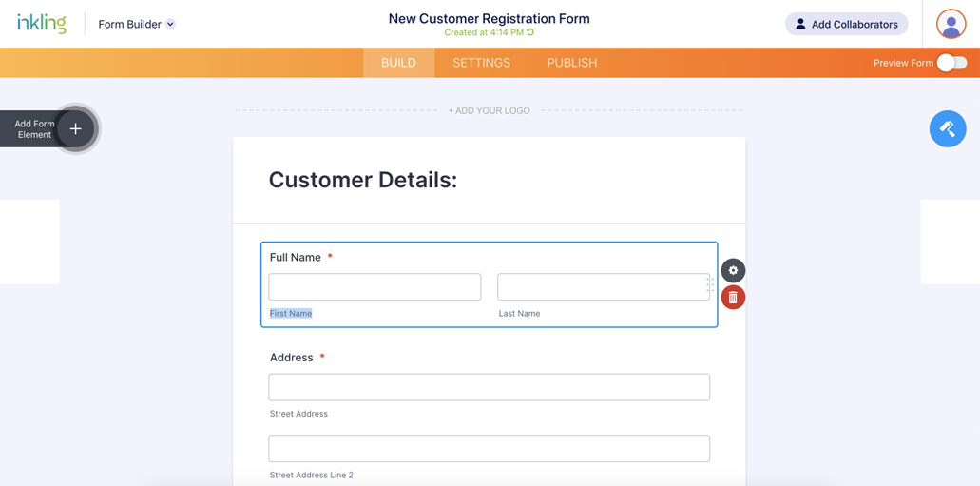The width and height of the screenshot is (980, 486).
Task: Open Full Name field settings gear
Action: (x=733, y=270)
